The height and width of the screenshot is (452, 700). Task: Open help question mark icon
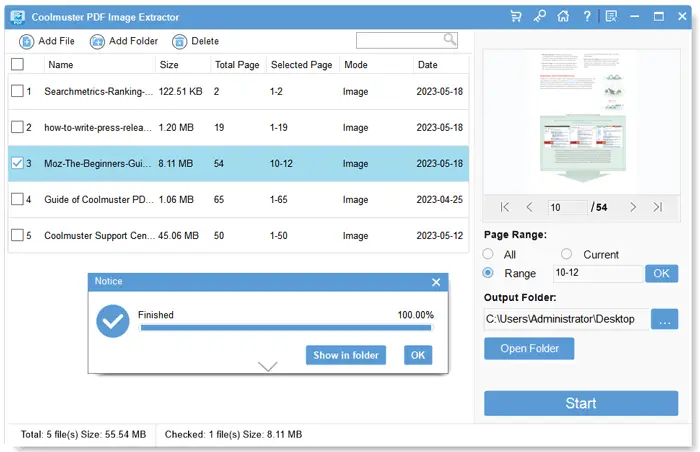coord(587,17)
